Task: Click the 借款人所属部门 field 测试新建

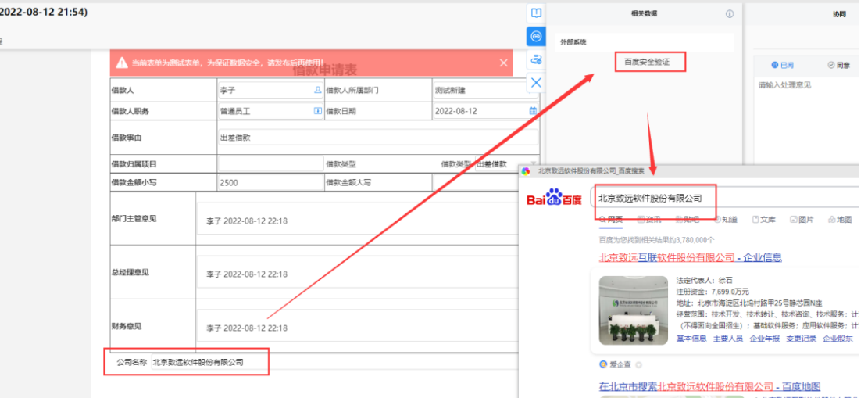Action: (485, 90)
